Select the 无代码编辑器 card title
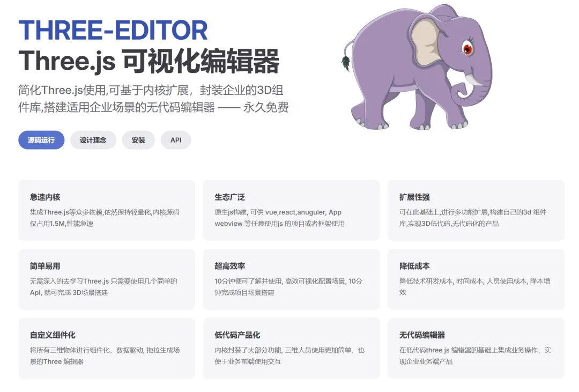This screenshot has width=579, height=392. click(x=422, y=335)
